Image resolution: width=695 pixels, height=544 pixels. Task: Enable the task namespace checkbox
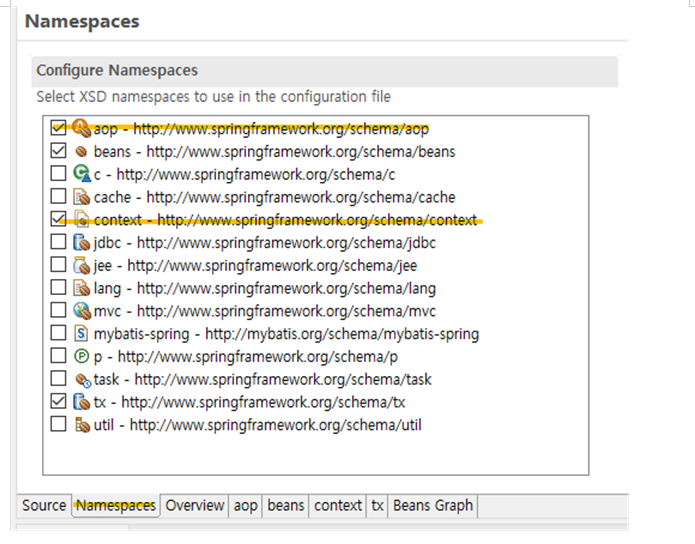tap(59, 379)
